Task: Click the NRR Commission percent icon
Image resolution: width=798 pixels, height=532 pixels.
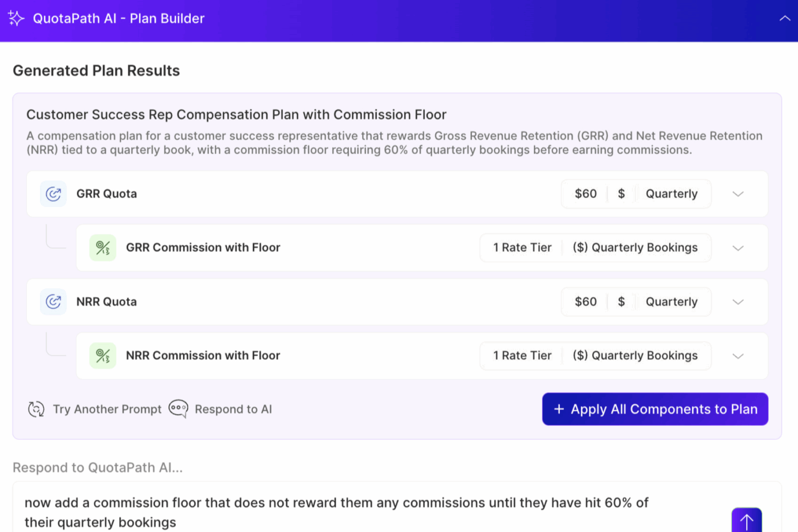Action: click(102, 356)
